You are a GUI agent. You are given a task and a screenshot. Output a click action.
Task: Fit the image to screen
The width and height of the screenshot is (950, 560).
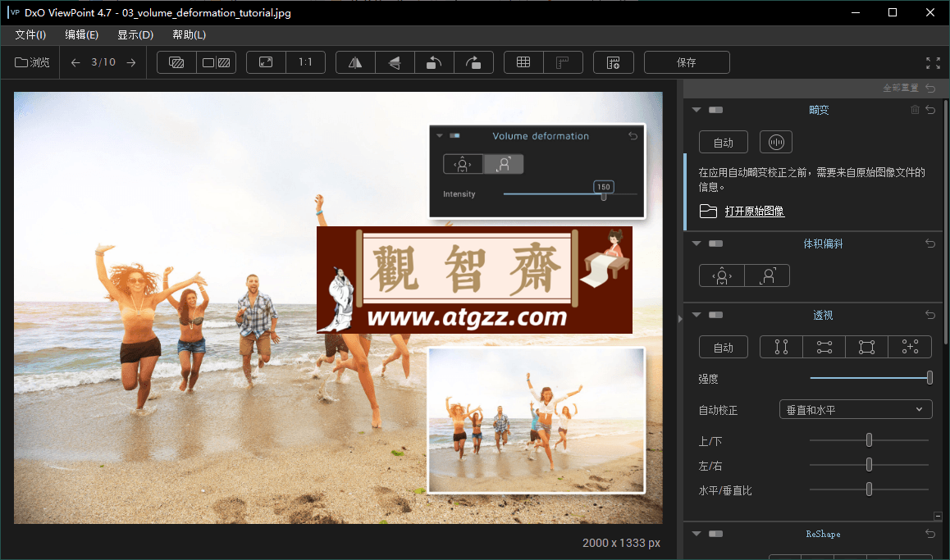coord(266,62)
